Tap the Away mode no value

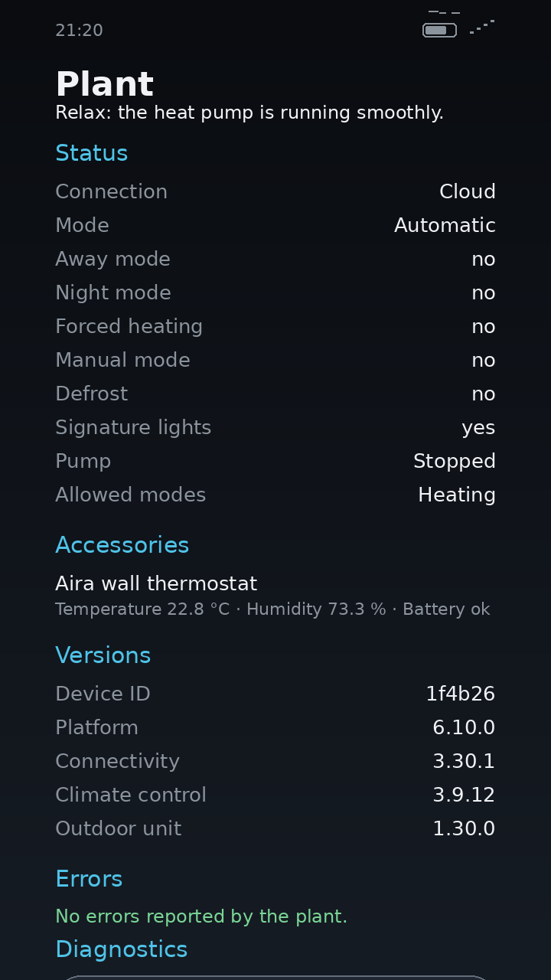pos(484,260)
